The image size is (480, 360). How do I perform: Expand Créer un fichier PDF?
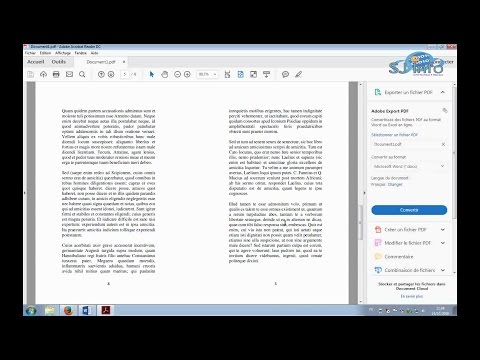pos(443,229)
